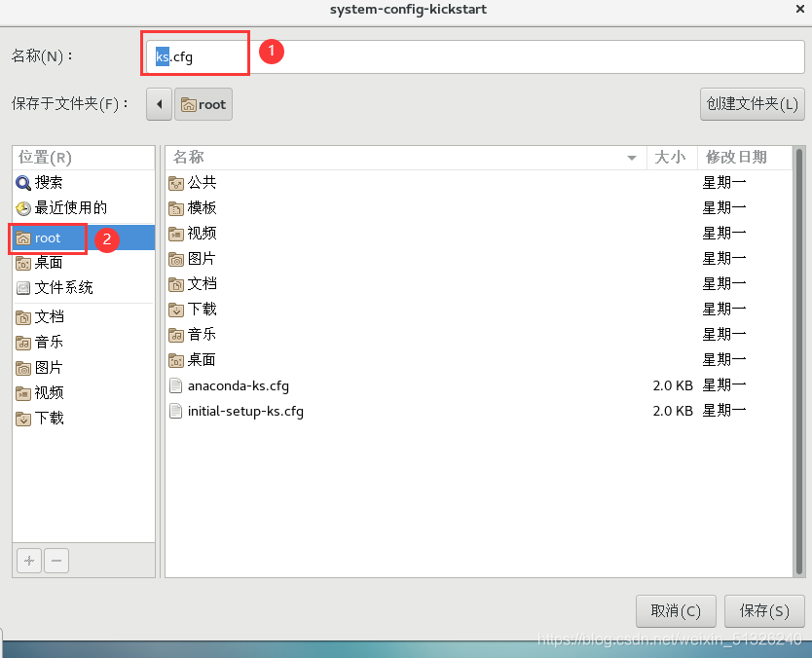This screenshot has width=812, height=658.
Task: Open the 音乐 bookmark in the sidebar
Action: click(84, 343)
